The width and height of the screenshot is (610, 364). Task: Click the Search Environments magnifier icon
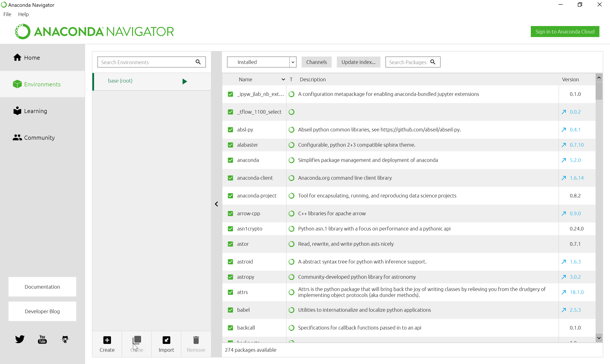[x=198, y=62]
